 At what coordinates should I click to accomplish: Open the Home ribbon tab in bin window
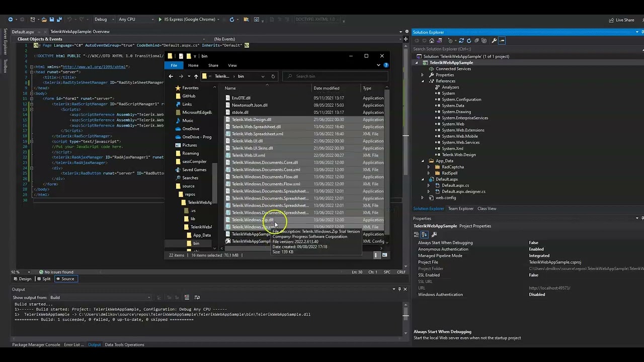click(x=193, y=65)
